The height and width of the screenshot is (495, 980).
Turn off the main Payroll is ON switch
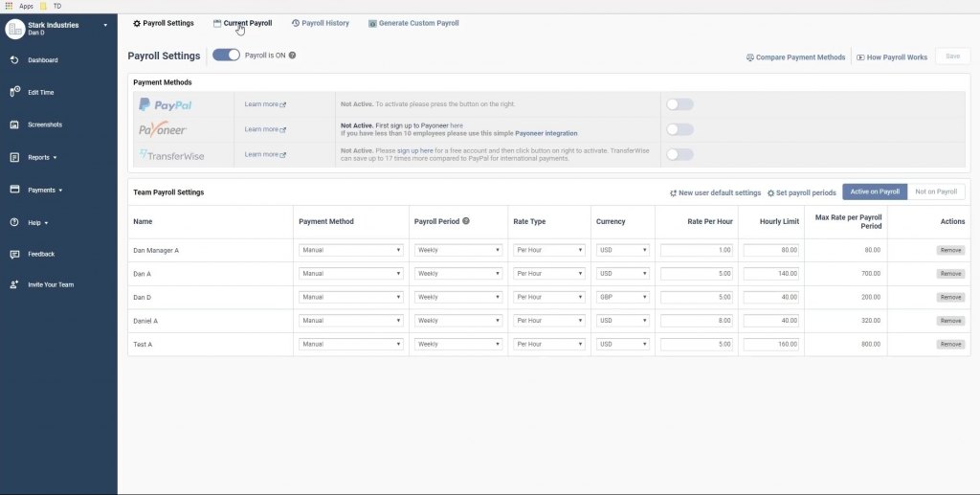pyautogui.click(x=227, y=56)
